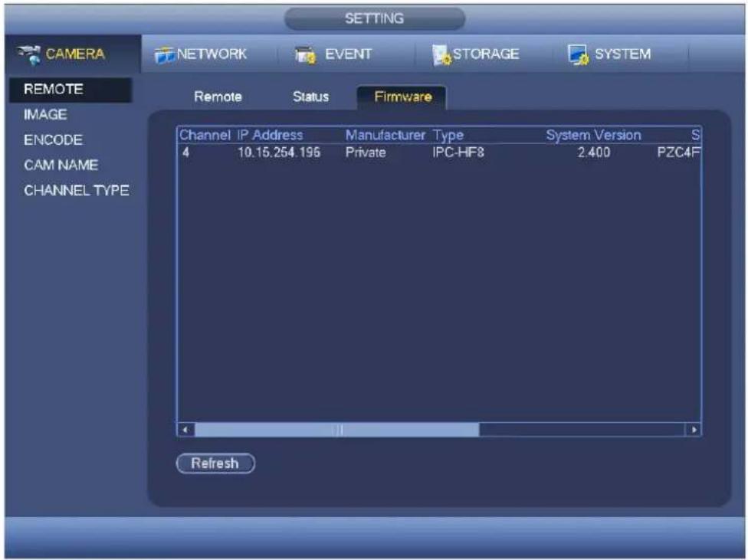The height and width of the screenshot is (560, 748).
Task: Select IP address 10.15.254.196 cell
Action: click(x=279, y=152)
